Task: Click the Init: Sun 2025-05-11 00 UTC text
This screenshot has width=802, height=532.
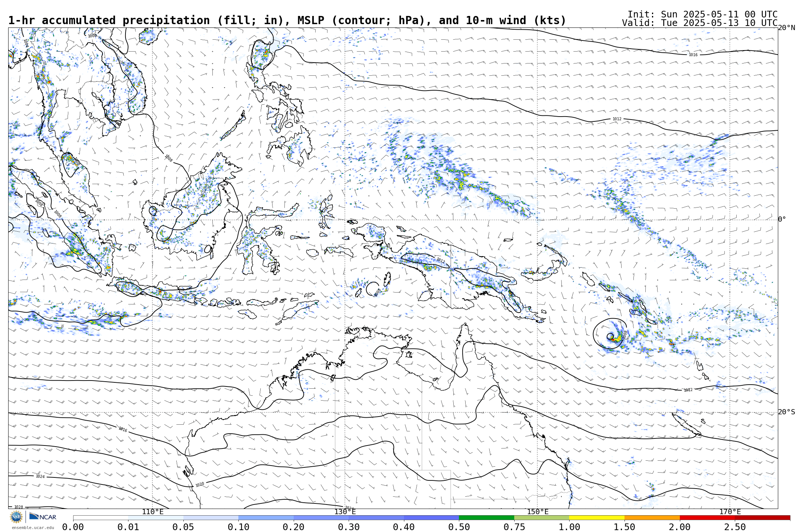Action: click(702, 14)
